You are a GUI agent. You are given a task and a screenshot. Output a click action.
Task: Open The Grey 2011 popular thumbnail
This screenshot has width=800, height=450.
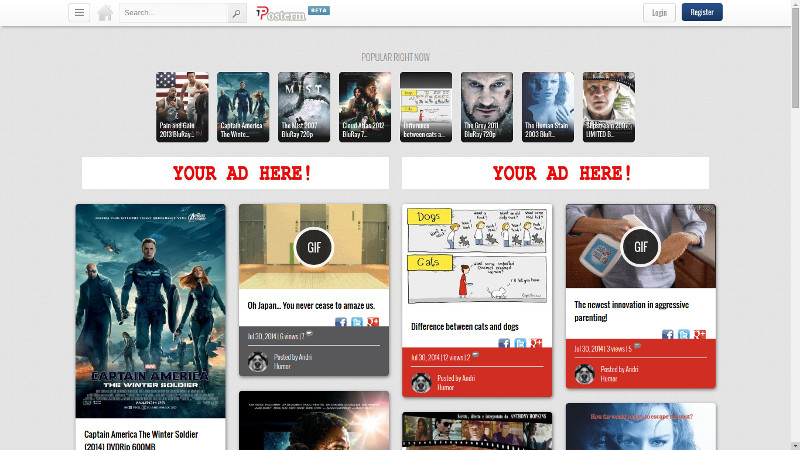pos(487,107)
